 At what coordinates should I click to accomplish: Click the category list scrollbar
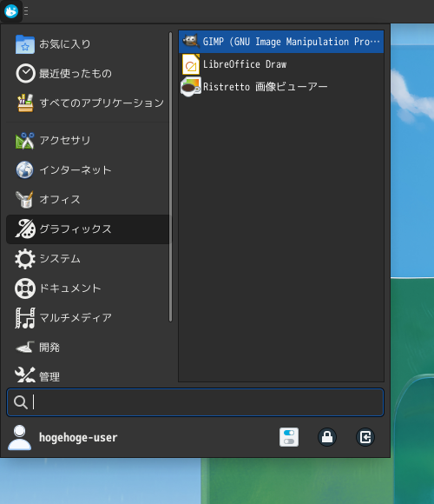(170, 176)
